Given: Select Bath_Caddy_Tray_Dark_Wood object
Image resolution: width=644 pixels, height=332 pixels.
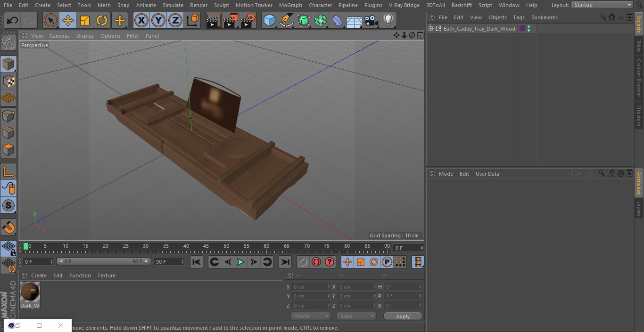Looking at the screenshot, I should point(479,29).
